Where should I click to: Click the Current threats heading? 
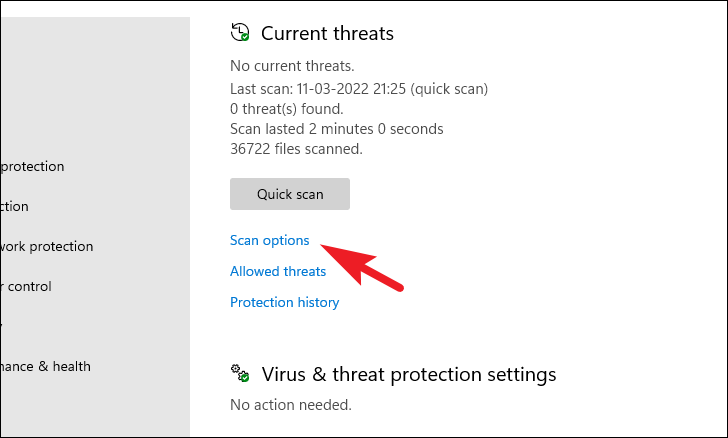[x=327, y=33]
